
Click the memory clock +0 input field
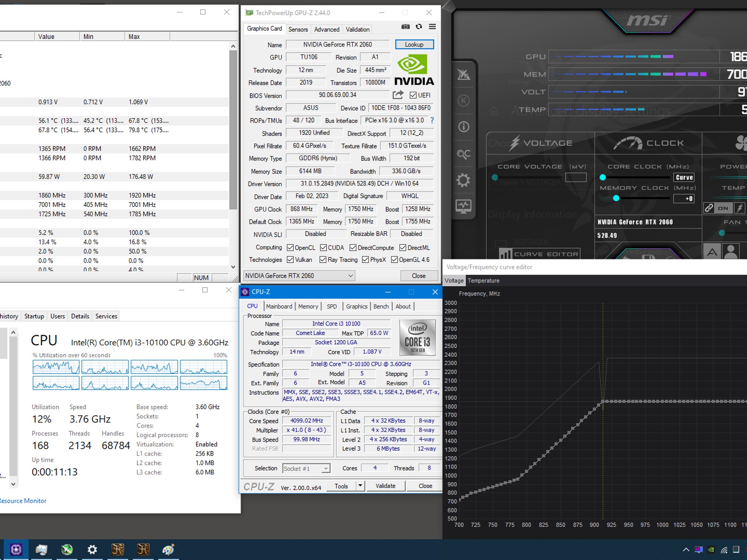pyautogui.click(x=684, y=199)
